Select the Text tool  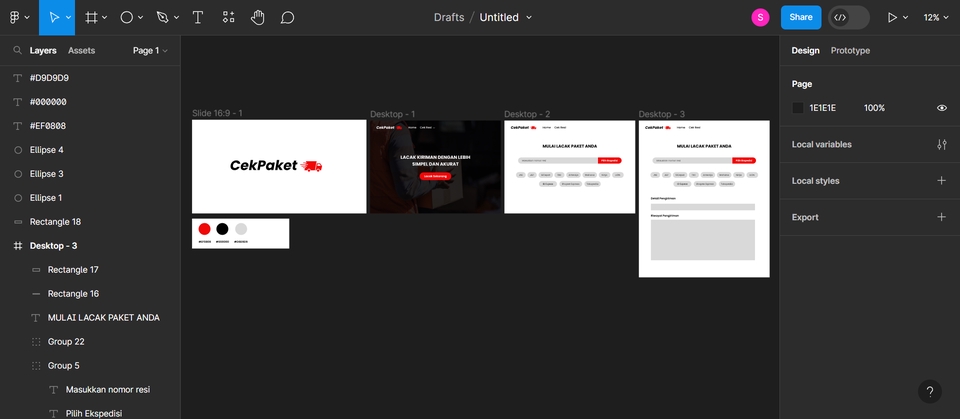(198, 17)
